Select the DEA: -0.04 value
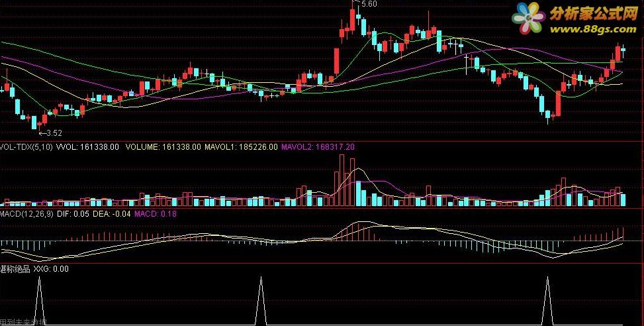644x326 pixels. 112,214
